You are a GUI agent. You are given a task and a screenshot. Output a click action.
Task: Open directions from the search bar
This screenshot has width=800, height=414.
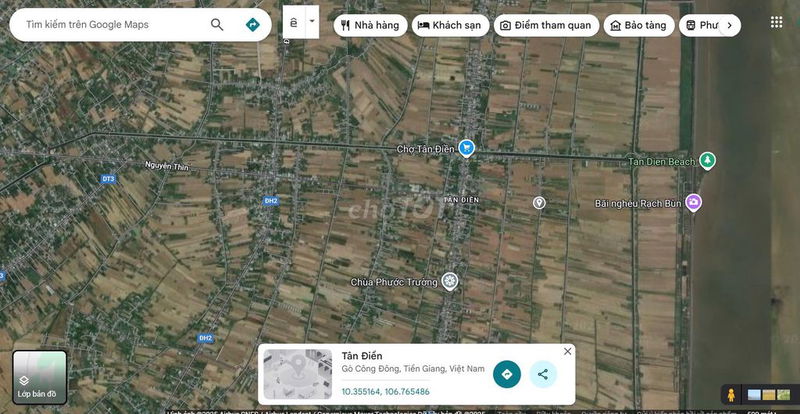click(x=253, y=25)
